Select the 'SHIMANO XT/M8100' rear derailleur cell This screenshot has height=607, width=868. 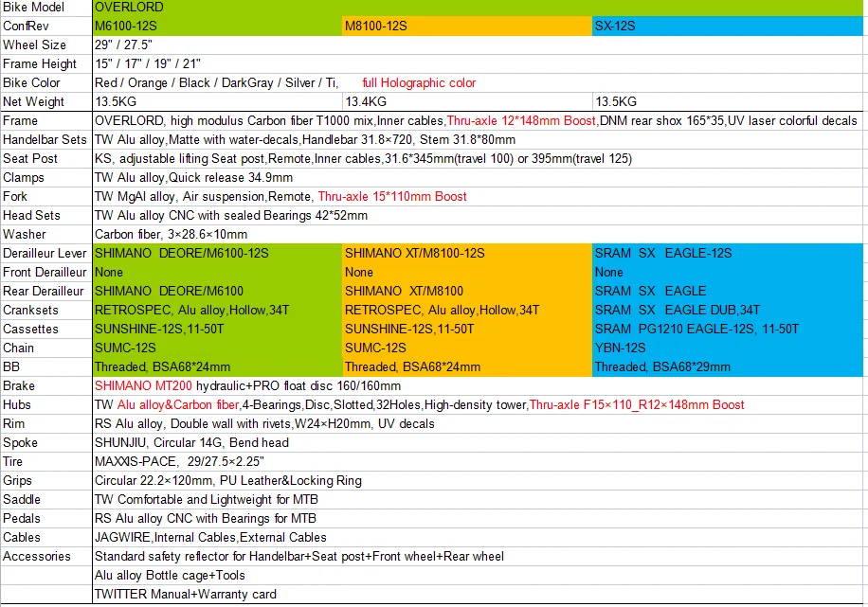pyautogui.click(x=467, y=291)
